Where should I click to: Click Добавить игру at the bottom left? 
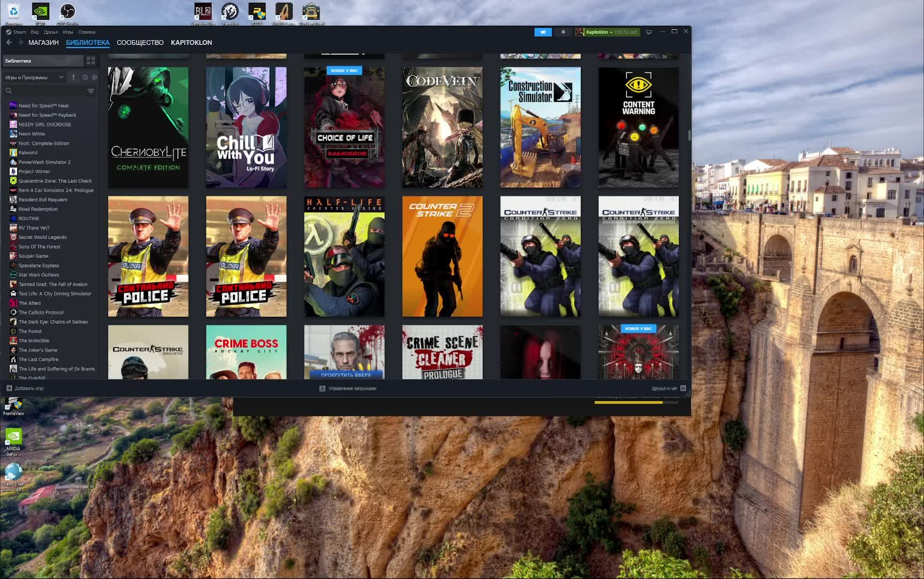pyautogui.click(x=25, y=388)
